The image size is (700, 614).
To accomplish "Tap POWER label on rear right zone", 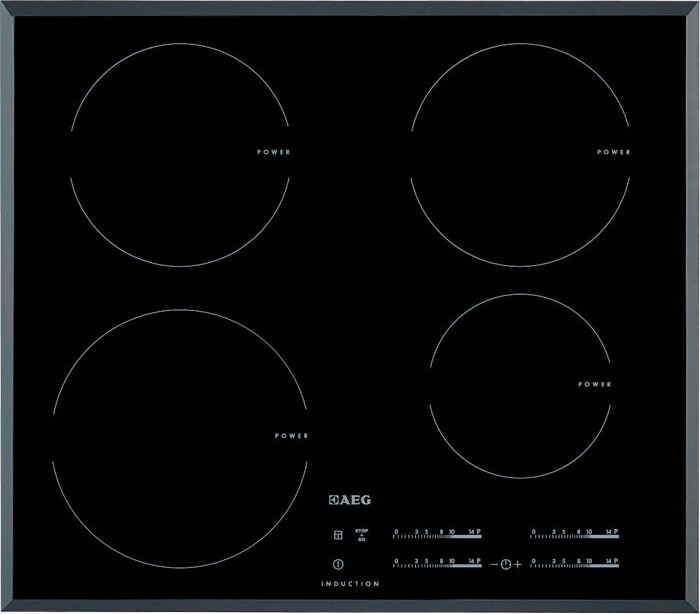I will 614,152.
